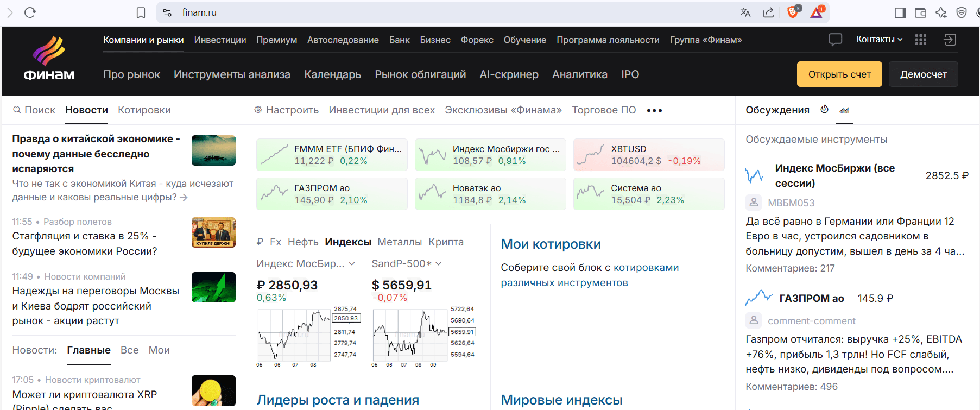Switch to Новости tab
The width and height of the screenshot is (980, 410).
click(x=86, y=110)
